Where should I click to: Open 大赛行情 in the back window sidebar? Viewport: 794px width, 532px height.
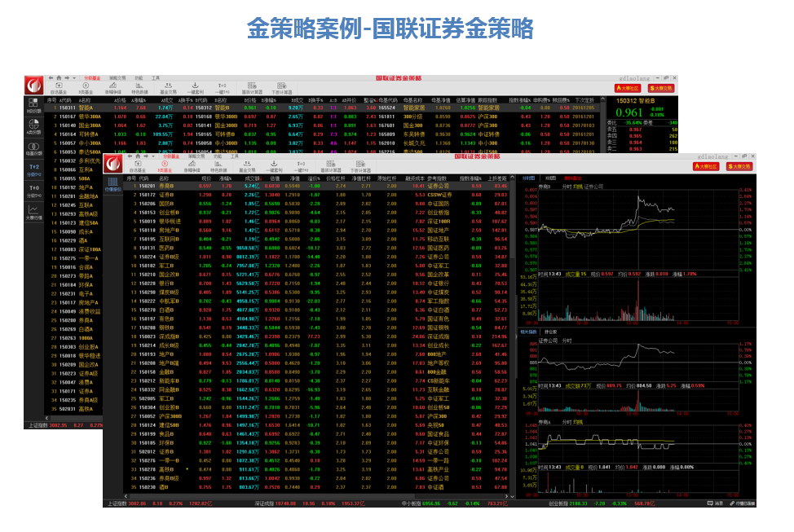(x=34, y=212)
